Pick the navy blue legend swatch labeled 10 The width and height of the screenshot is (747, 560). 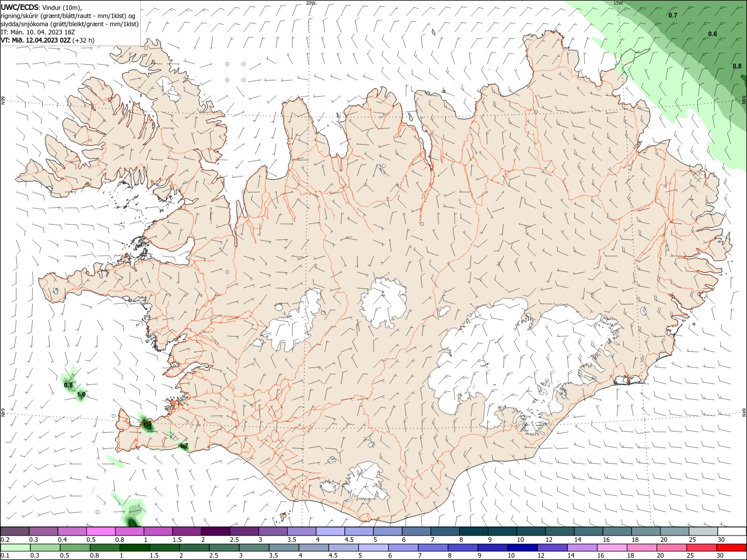tap(522, 547)
